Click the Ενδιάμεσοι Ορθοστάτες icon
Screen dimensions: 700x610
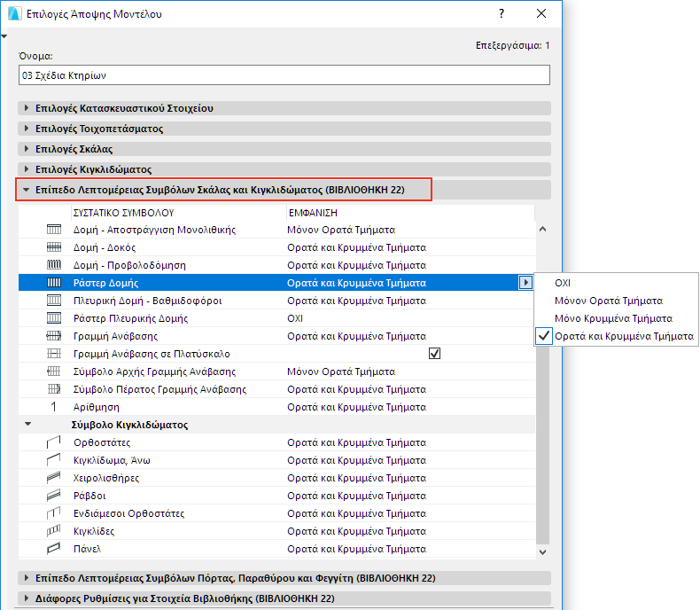click(x=54, y=513)
